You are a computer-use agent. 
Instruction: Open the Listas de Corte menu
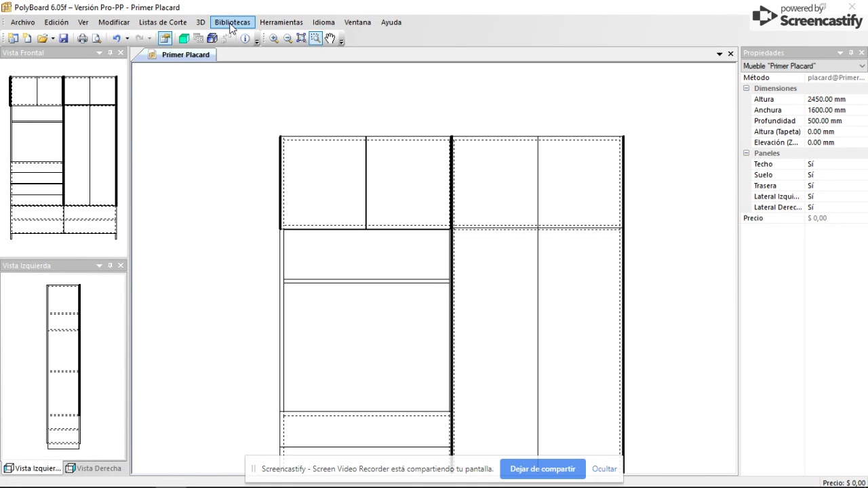pos(163,22)
